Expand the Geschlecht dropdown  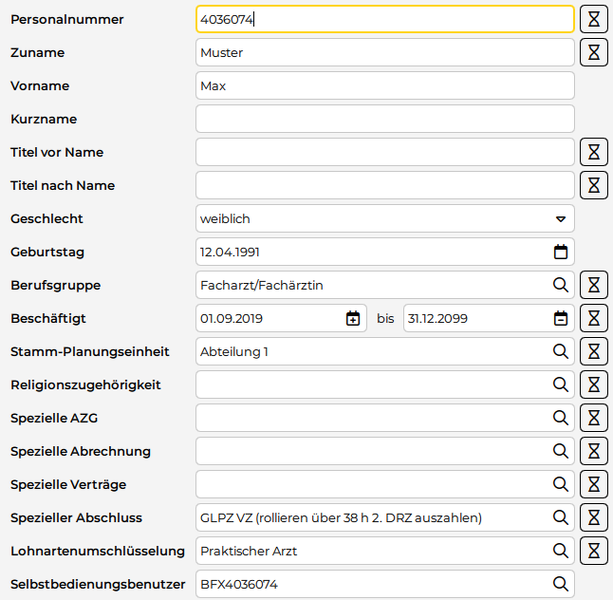click(x=560, y=219)
